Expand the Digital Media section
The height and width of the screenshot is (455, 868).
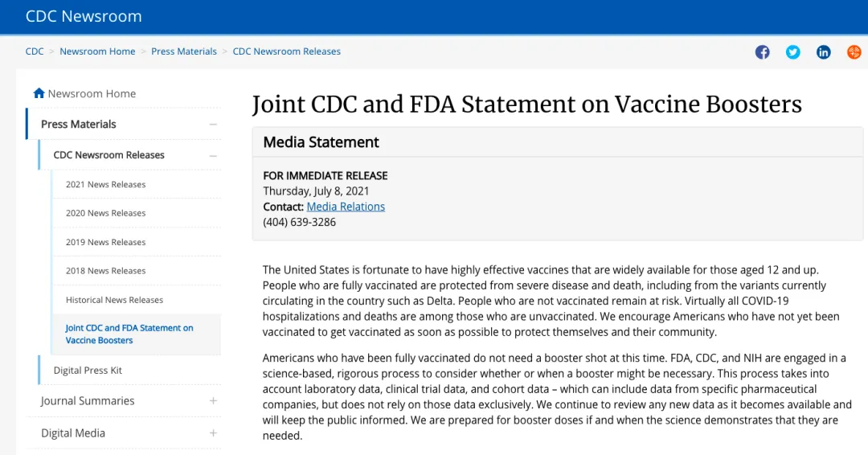[x=213, y=432]
